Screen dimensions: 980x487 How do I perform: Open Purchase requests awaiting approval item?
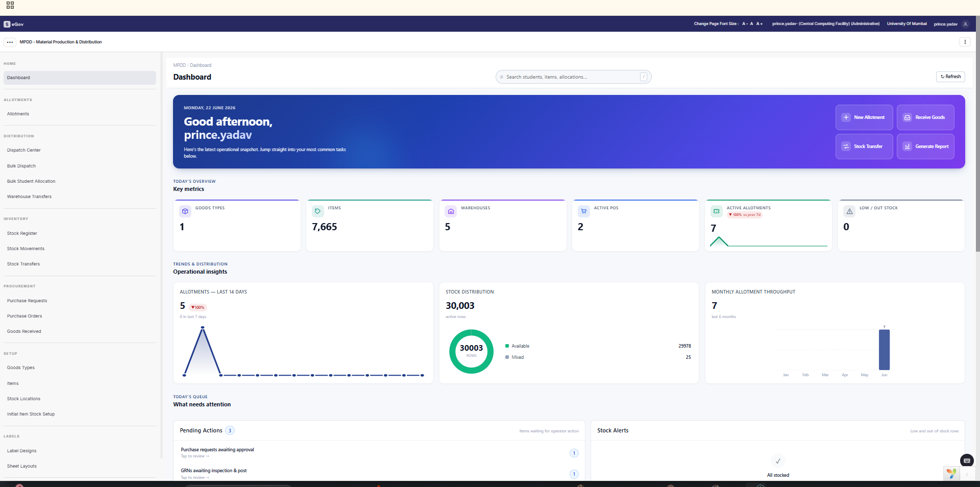379,453
